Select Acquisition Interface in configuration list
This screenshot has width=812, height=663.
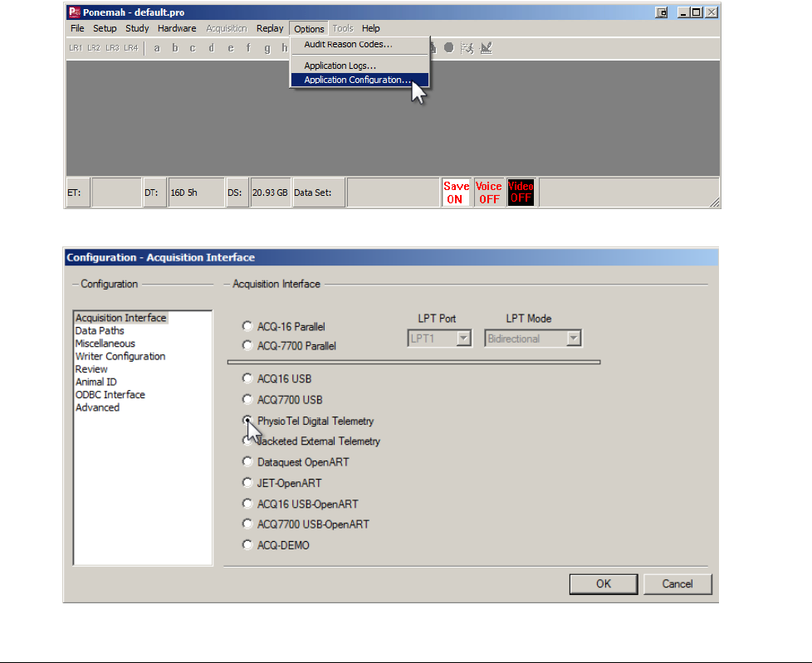coord(120,318)
